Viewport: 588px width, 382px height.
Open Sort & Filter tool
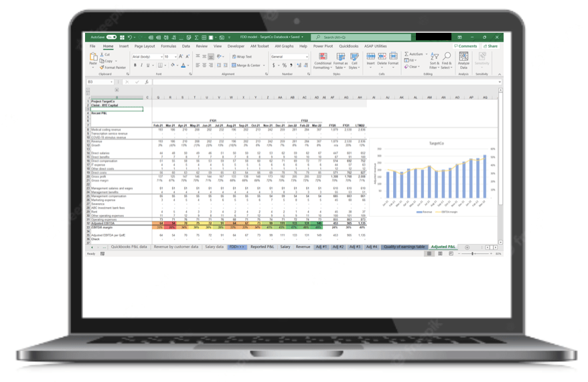[x=435, y=60]
